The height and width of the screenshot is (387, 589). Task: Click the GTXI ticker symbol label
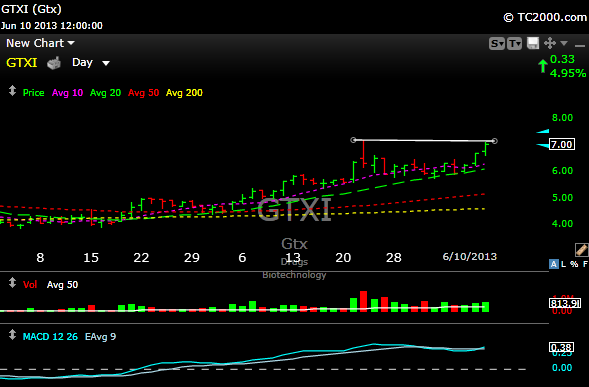point(21,62)
